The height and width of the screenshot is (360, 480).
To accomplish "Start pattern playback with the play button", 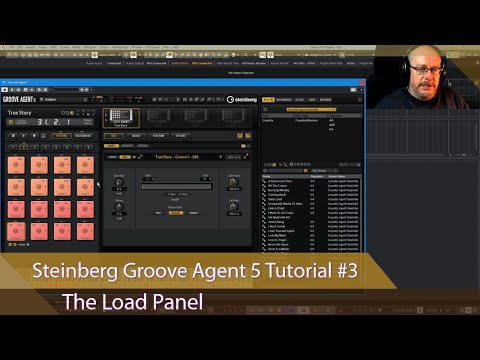I will (23, 136).
